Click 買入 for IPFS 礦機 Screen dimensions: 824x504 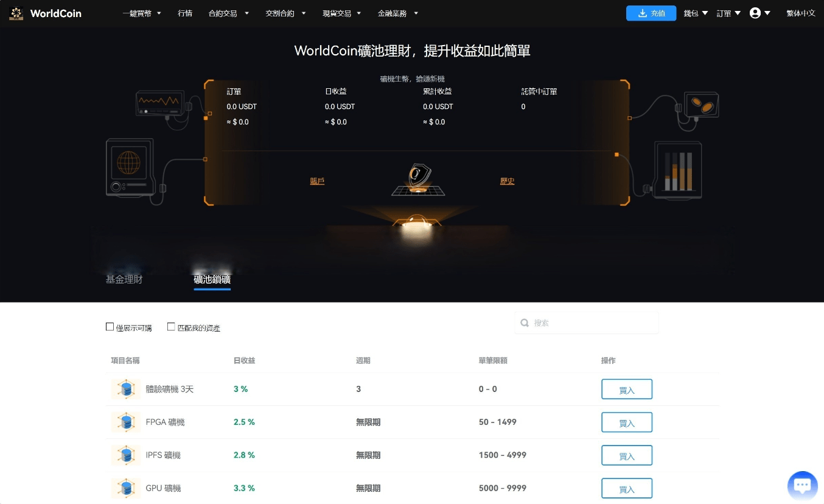pos(627,455)
